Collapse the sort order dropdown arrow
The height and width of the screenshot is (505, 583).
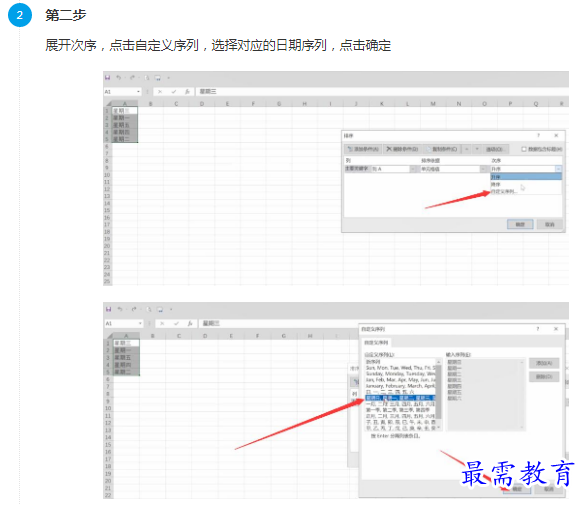558,169
